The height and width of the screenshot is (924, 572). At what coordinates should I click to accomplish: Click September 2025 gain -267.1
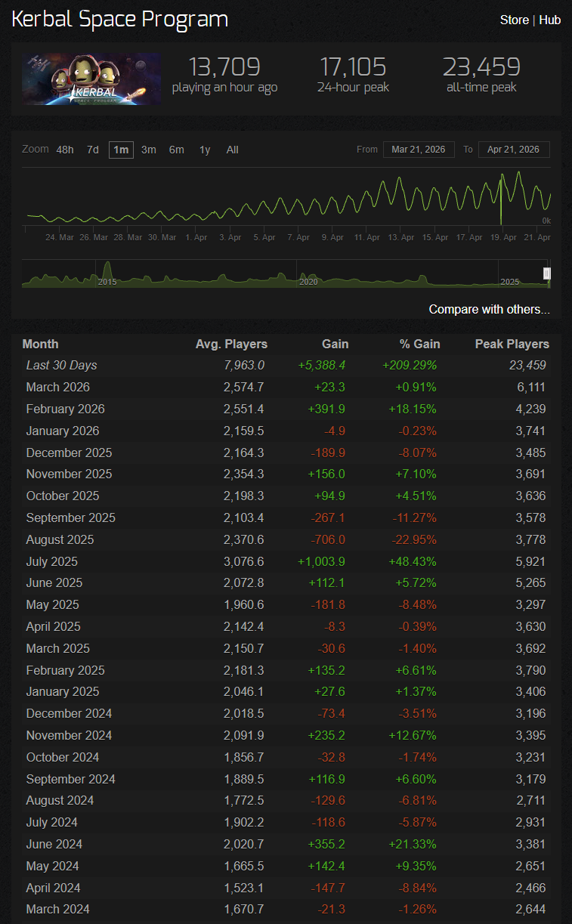(329, 518)
